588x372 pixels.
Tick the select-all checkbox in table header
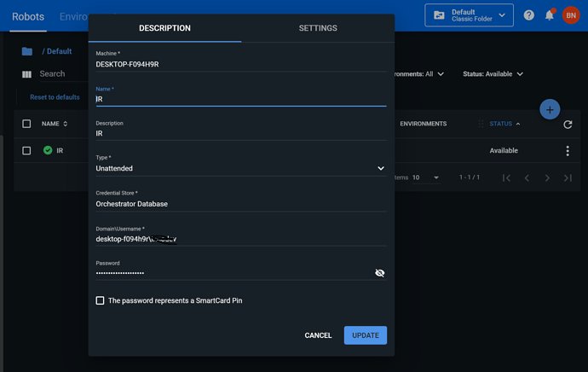pyautogui.click(x=26, y=124)
